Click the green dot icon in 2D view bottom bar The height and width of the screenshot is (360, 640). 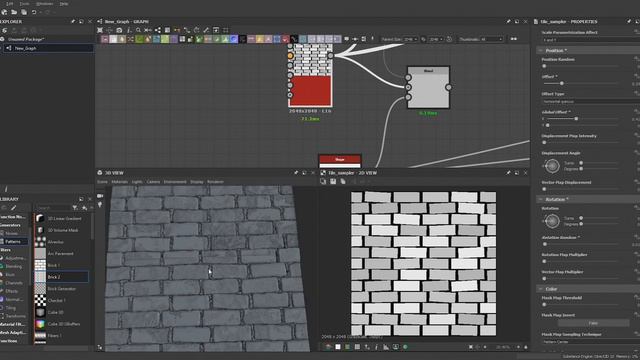(x=405, y=347)
